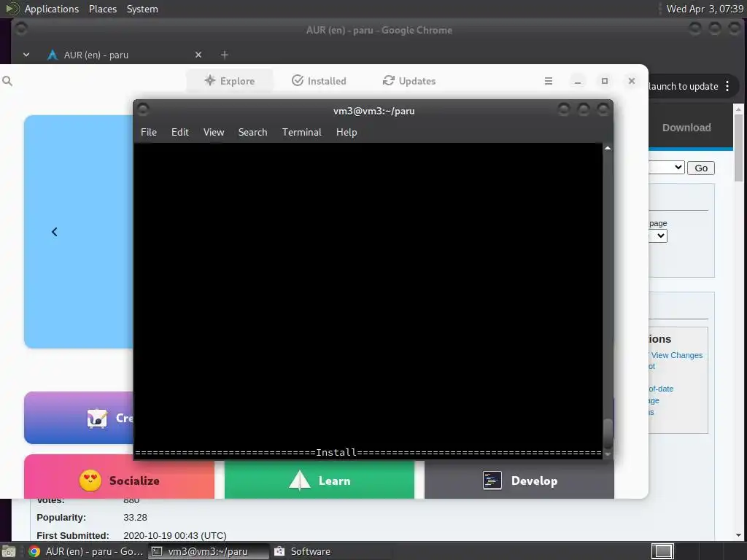Open the Develop category in Software
The image size is (747, 560).
click(x=519, y=480)
